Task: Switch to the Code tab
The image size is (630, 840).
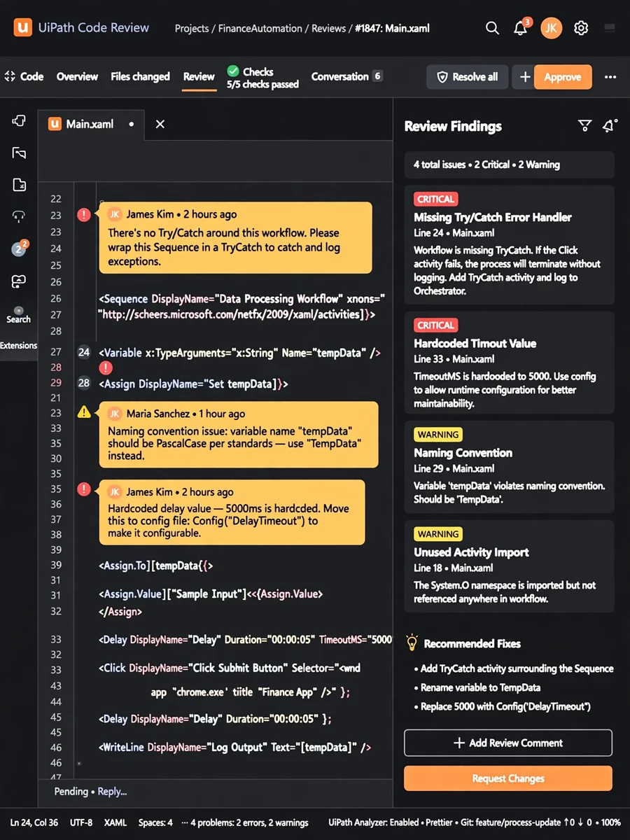Action: click(x=24, y=77)
